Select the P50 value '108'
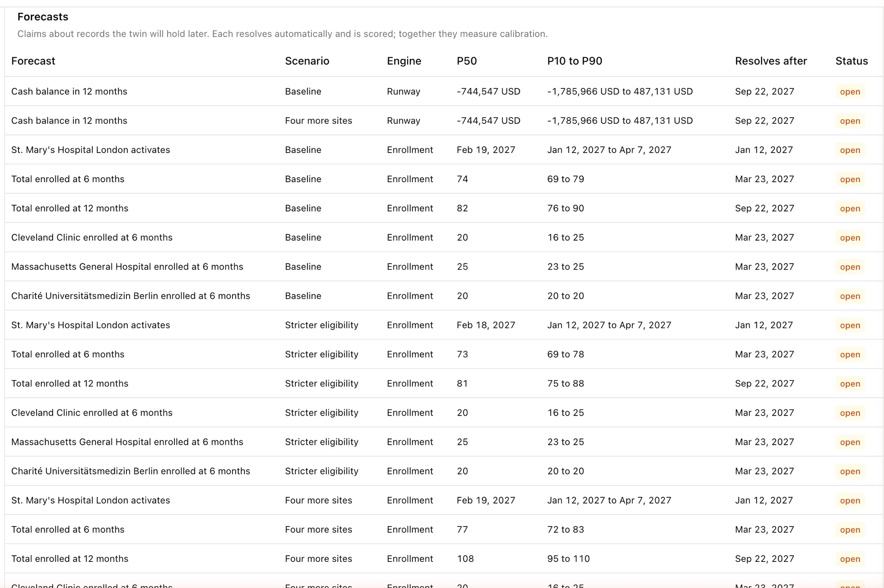884x588 pixels. pos(465,558)
